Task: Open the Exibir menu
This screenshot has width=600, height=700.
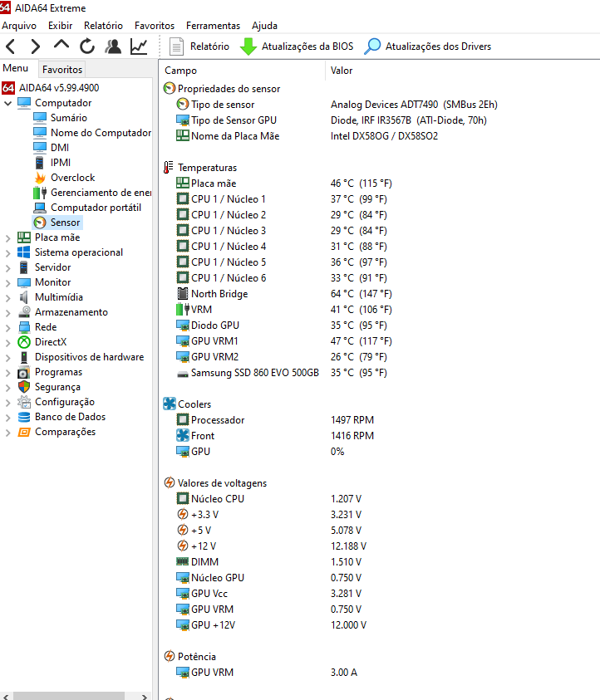Action: pos(61,26)
